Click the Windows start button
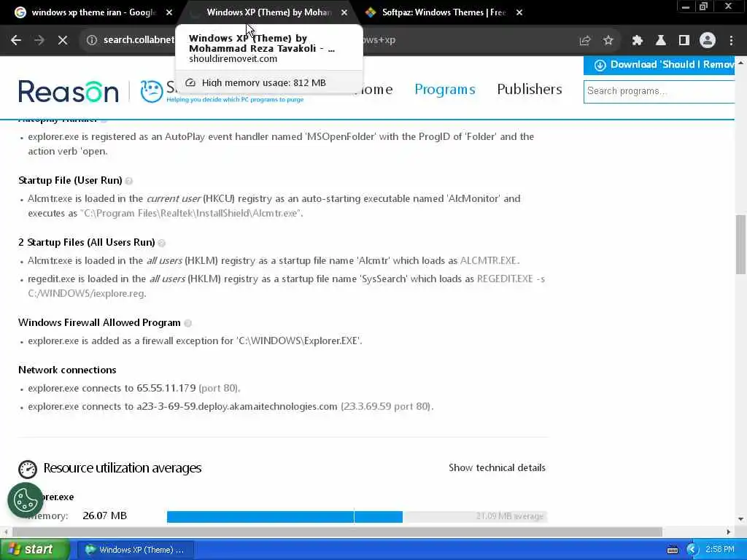 (34, 550)
